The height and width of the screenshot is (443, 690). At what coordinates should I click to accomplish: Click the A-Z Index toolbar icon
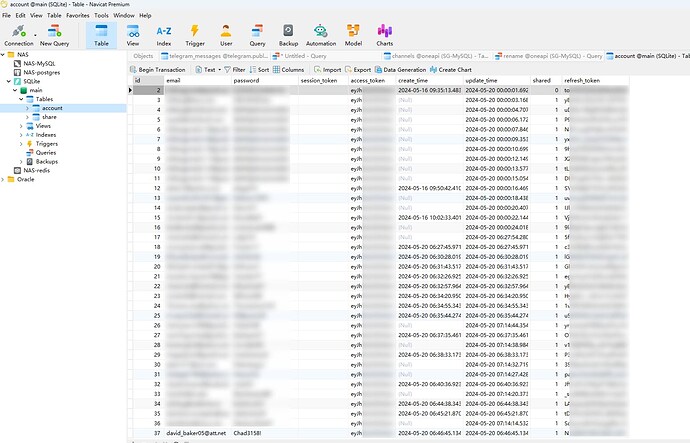[x=164, y=35]
